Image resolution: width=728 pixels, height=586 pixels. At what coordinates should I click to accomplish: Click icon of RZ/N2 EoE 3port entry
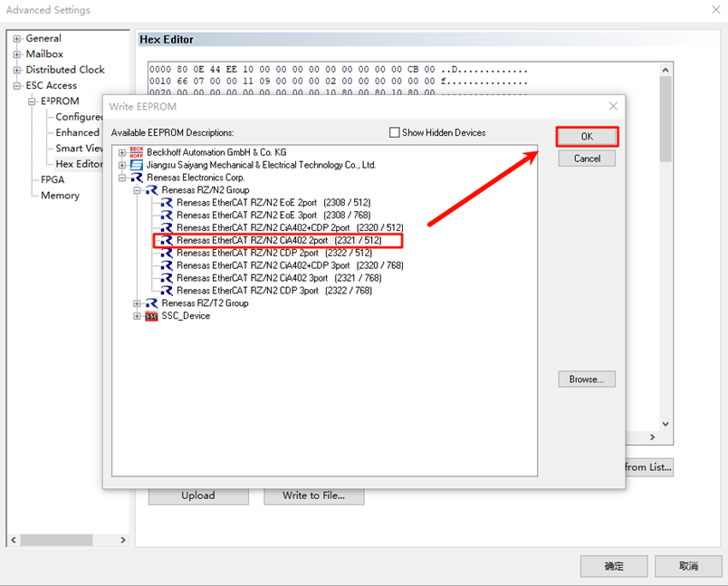[167, 215]
